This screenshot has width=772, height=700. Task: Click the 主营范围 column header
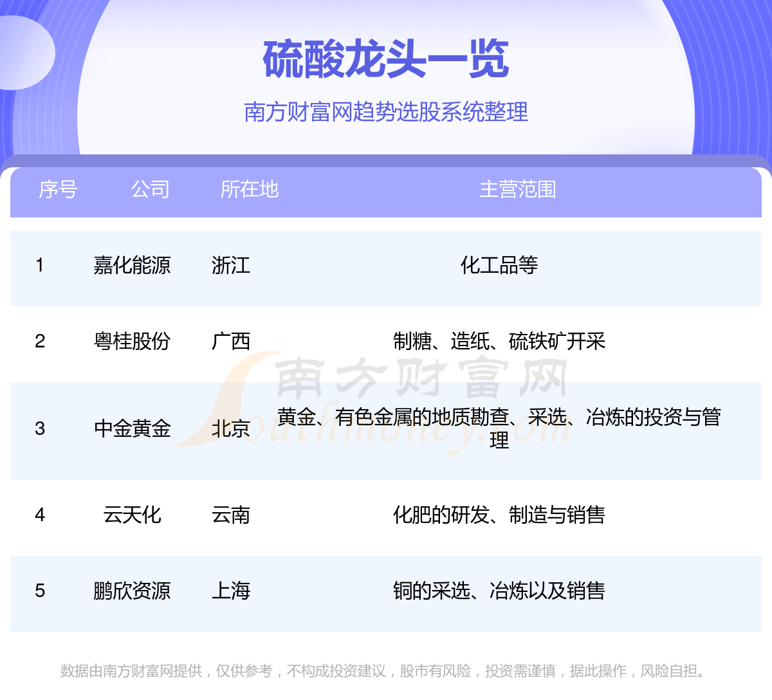[518, 189]
